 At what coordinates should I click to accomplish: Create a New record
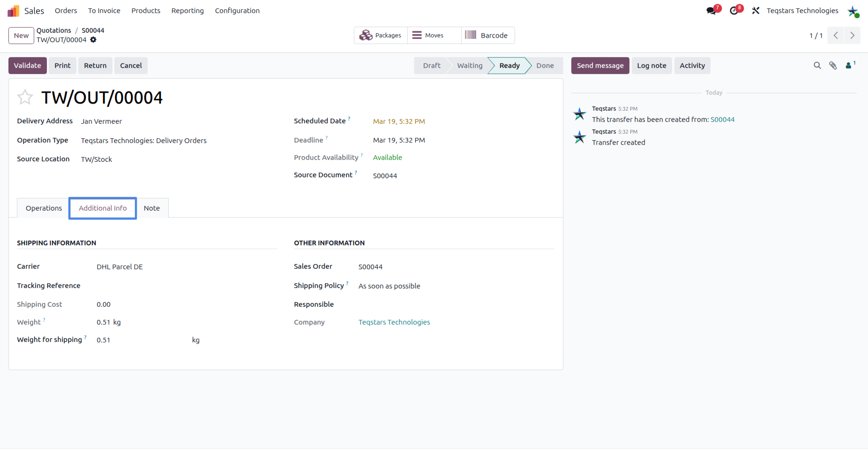pos(21,36)
